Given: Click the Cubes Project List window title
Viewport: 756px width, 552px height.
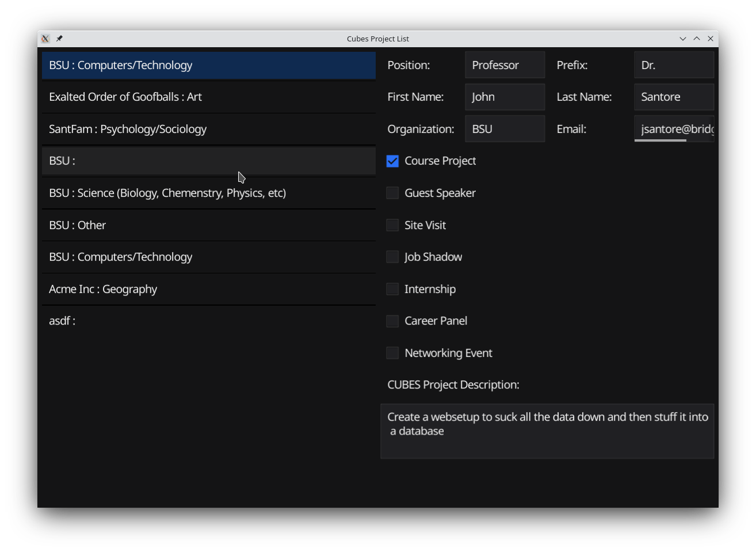Looking at the screenshot, I should [x=378, y=39].
